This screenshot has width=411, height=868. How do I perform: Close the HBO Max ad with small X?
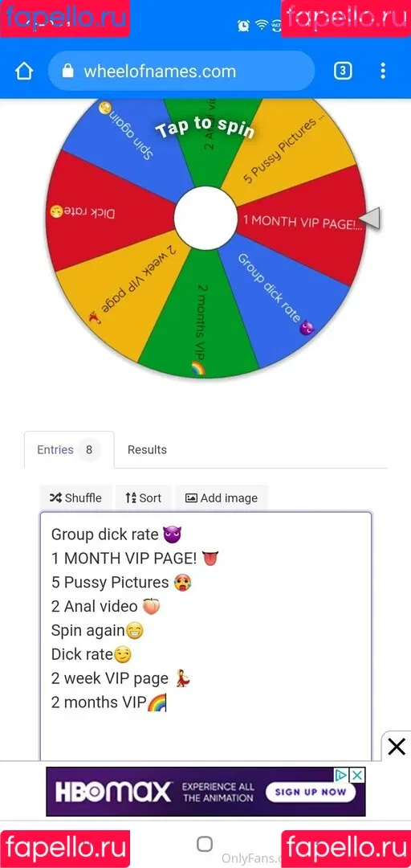pyautogui.click(x=358, y=775)
